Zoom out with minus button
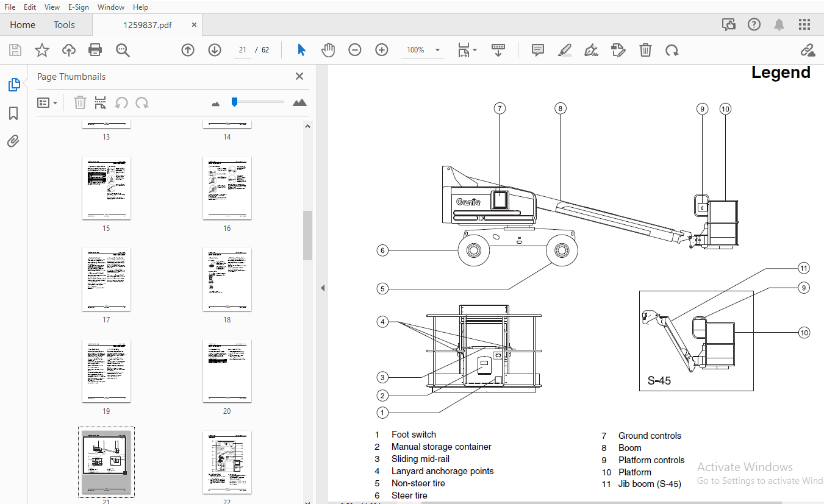The height and width of the screenshot is (504, 824). coord(355,50)
